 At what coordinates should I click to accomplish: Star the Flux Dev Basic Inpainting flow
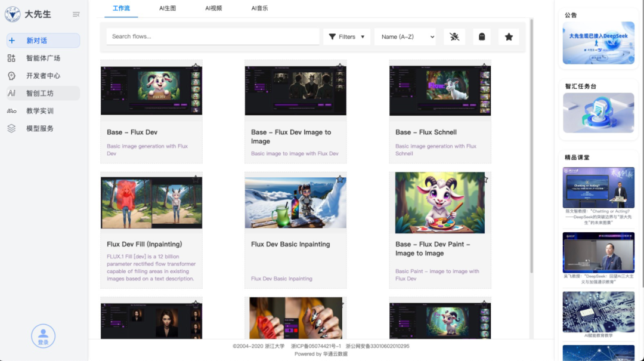tap(340, 179)
